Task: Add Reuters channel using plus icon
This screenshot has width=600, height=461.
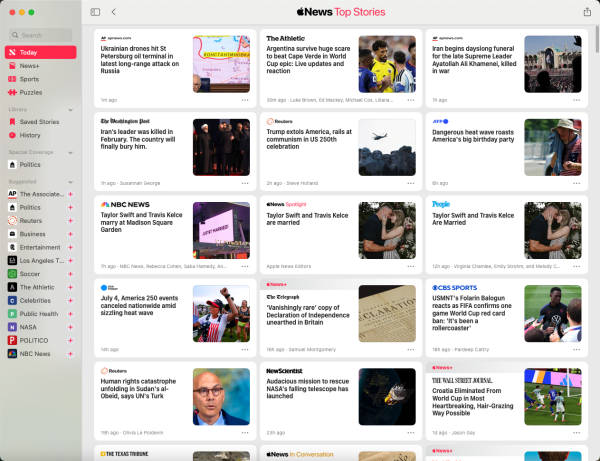Action: coord(70,221)
